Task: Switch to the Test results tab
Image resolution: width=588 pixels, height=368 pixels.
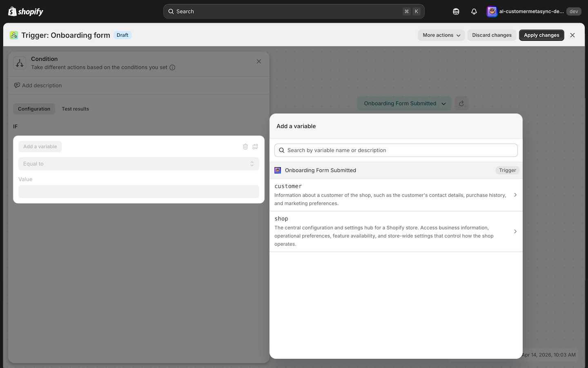Action: tap(75, 109)
